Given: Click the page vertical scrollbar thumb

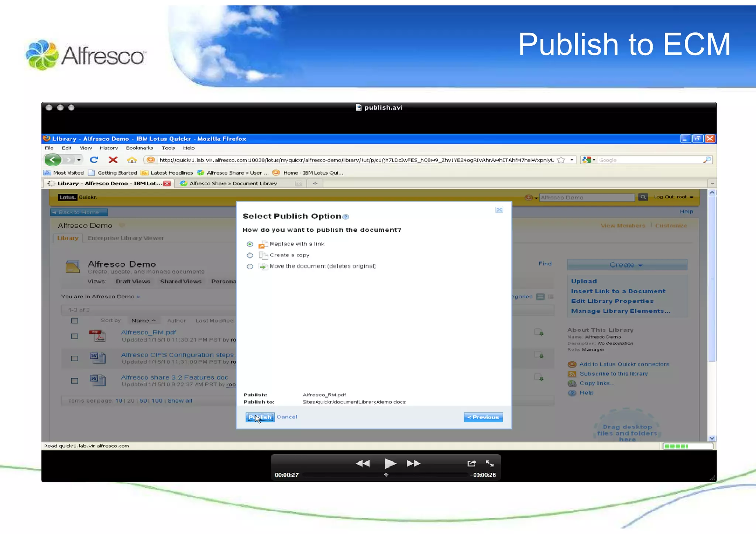Looking at the screenshot, I should [x=712, y=279].
